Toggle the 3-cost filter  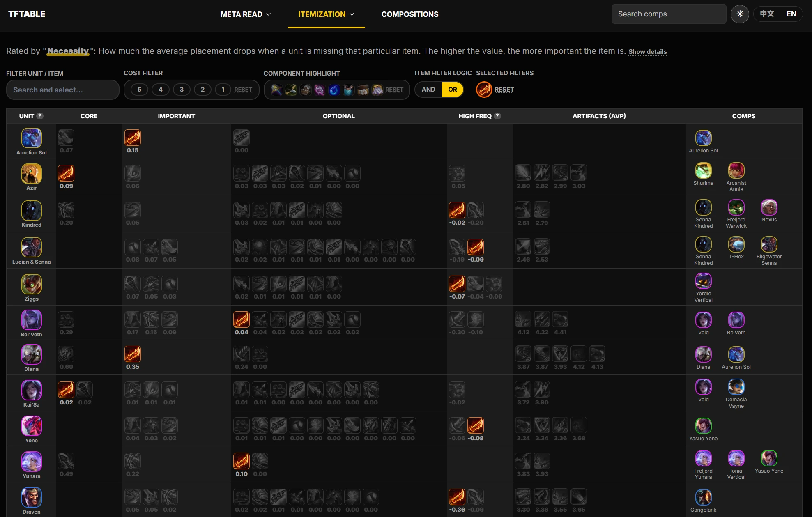coord(182,90)
